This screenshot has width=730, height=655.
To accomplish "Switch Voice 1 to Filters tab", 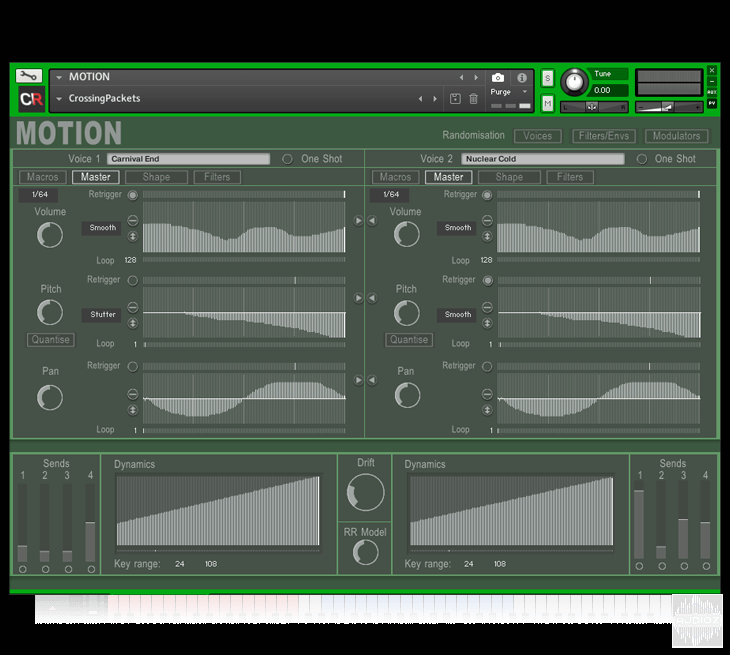I will (217, 177).
